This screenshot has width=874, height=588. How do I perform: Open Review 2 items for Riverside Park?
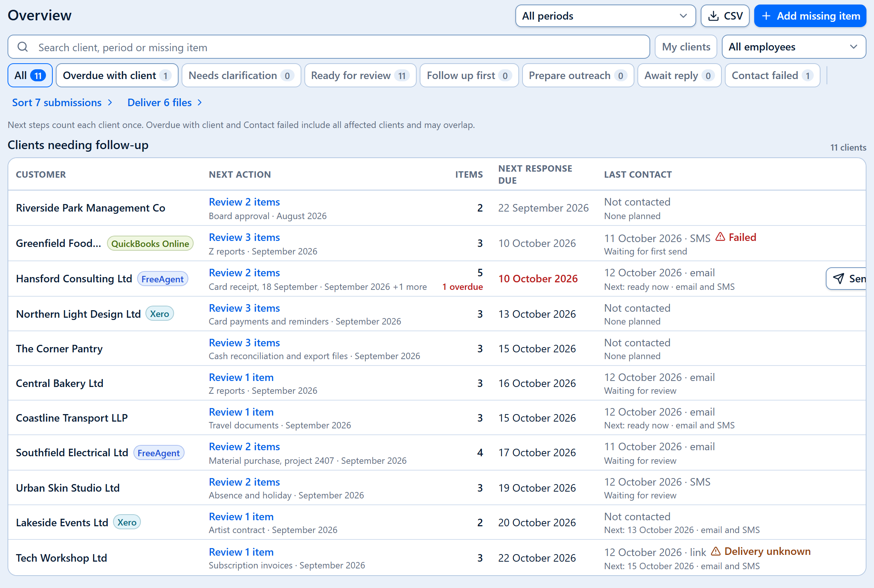coord(244,202)
